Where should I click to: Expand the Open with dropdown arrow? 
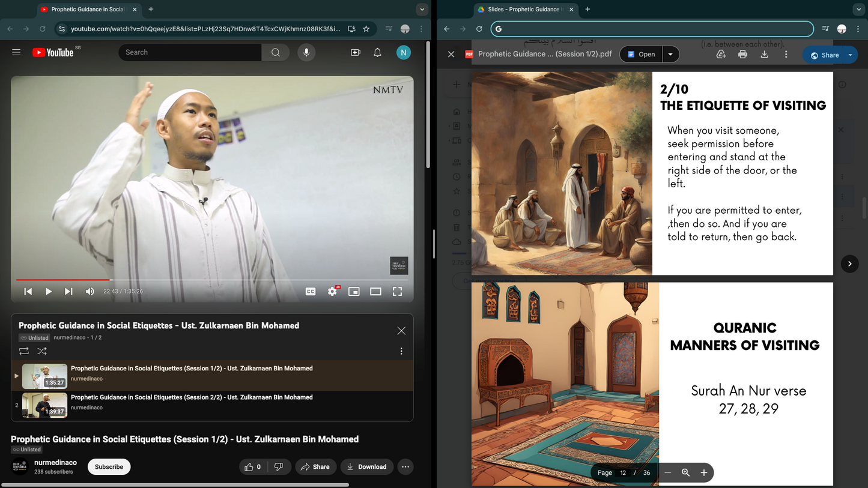(x=670, y=54)
